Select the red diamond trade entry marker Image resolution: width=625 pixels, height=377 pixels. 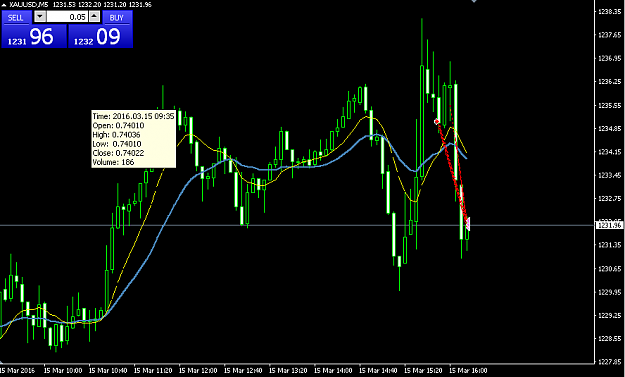pyautogui.click(x=437, y=121)
